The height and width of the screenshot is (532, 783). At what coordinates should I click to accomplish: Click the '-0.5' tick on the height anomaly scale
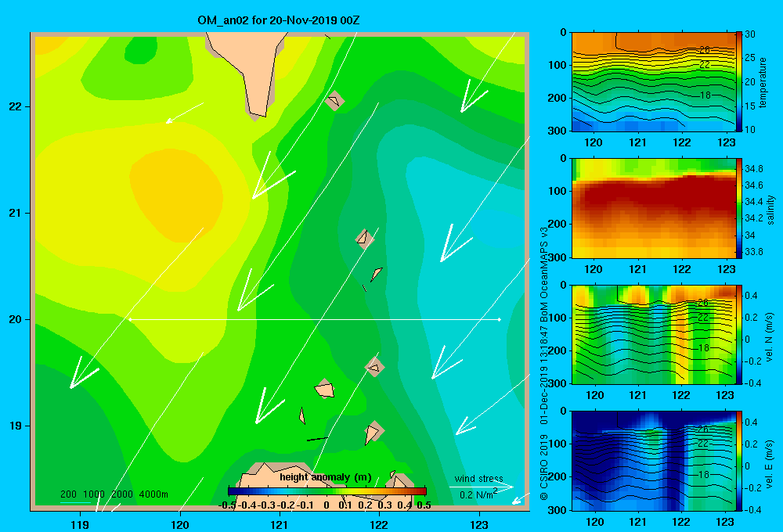tap(227, 505)
